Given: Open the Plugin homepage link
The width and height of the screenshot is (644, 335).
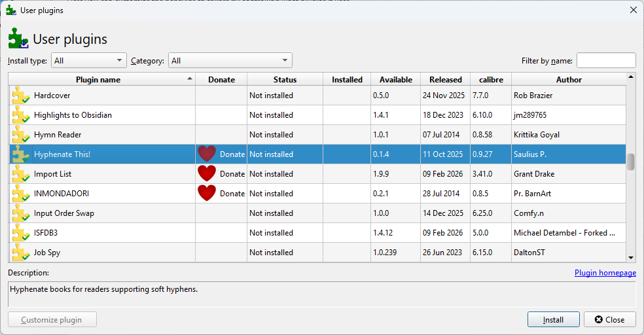Looking at the screenshot, I should 605,273.
